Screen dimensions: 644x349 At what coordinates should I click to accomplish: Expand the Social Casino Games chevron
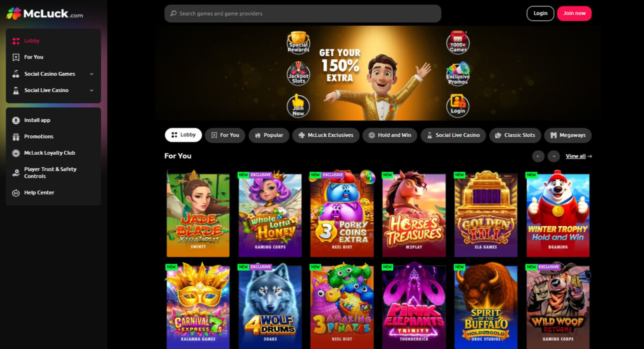(x=92, y=74)
